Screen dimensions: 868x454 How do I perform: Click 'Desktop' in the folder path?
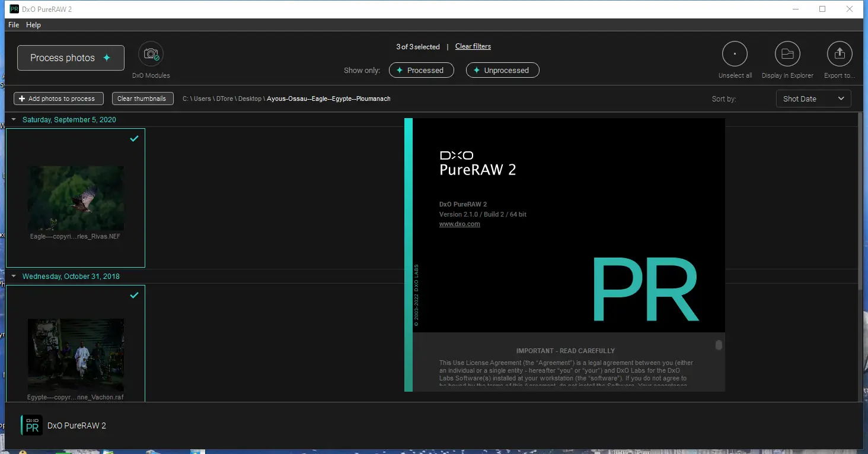pos(250,99)
